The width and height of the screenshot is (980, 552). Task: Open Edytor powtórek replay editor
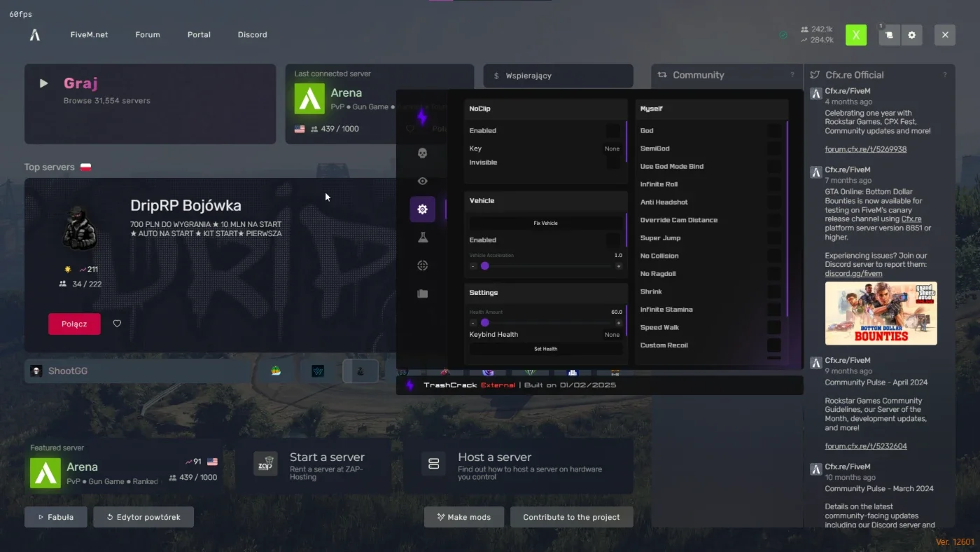pyautogui.click(x=143, y=517)
